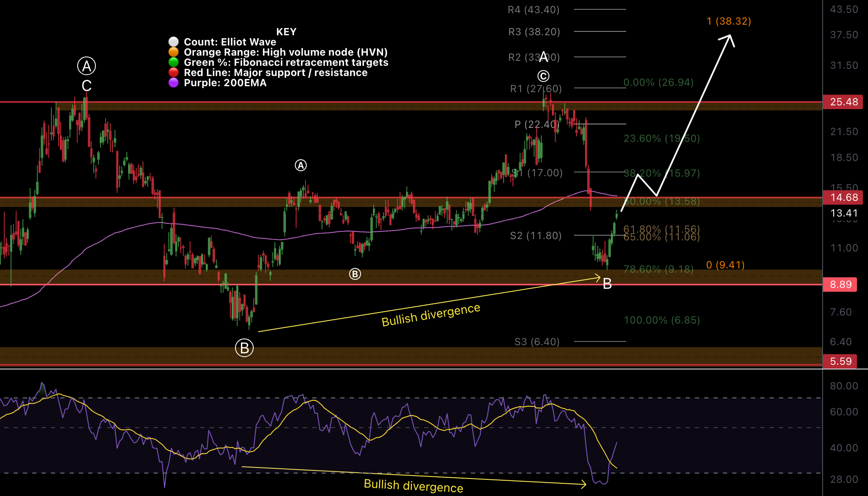Click the Bullish divergence text on price chart
Screen dimensions: 868x496
(x=431, y=315)
